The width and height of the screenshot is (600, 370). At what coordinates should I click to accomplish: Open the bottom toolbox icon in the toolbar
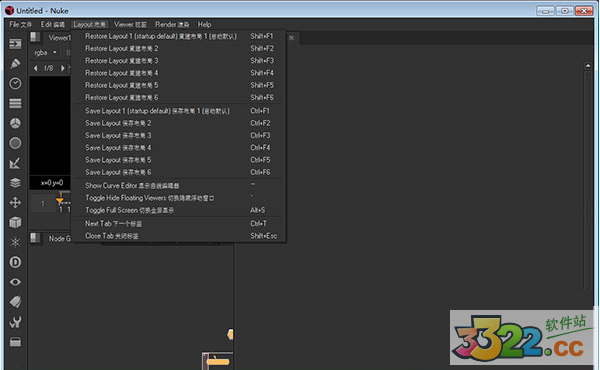coord(15,342)
